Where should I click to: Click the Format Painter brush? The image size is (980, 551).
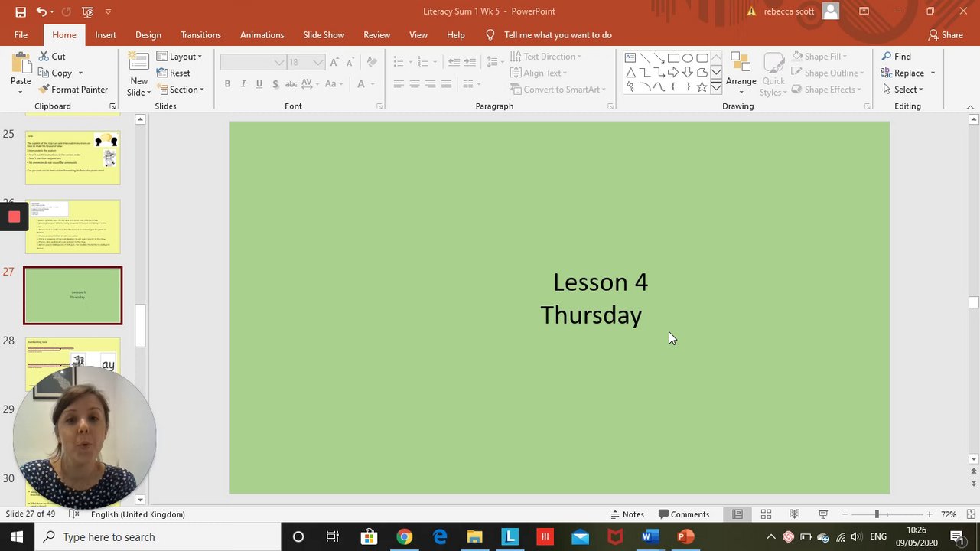73,90
